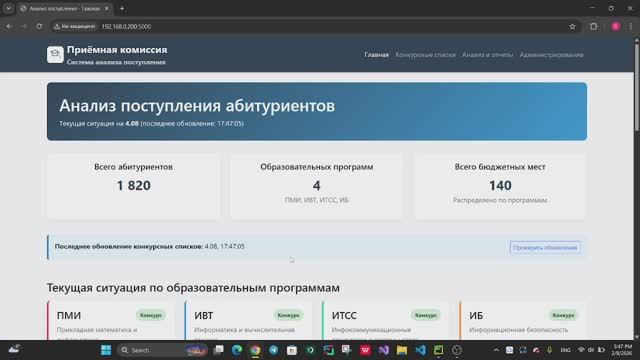Click the Конкурс badge on ИТСС card
Screen dimensions: 640x360
tap(426, 315)
